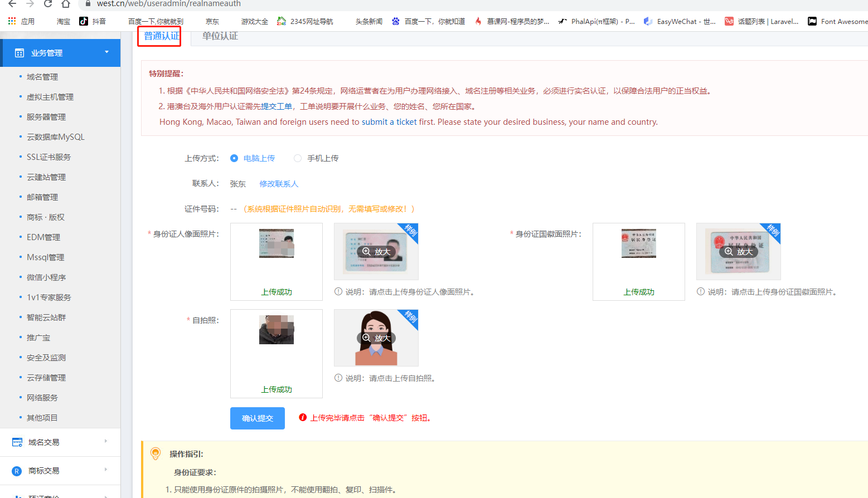Screen dimensions: 868x498
Task: Open 推广宝 in the sidebar
Action: pos(38,338)
